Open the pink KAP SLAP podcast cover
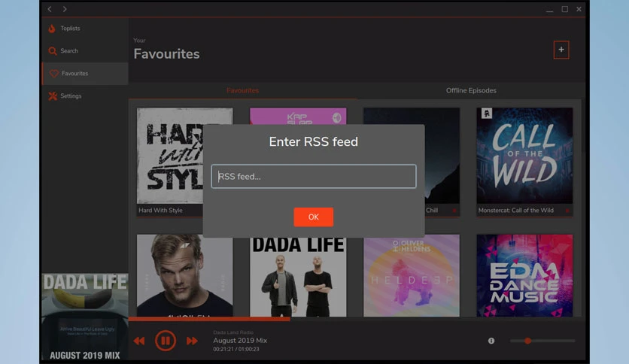 tap(298, 116)
